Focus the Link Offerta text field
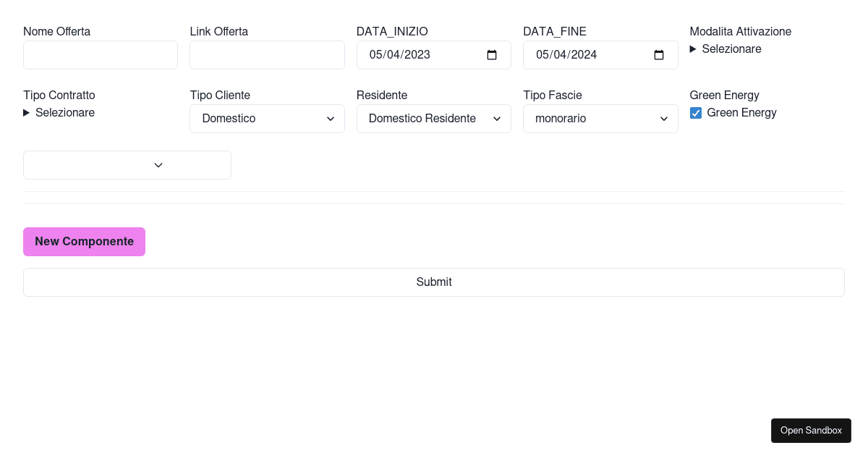 click(x=267, y=55)
